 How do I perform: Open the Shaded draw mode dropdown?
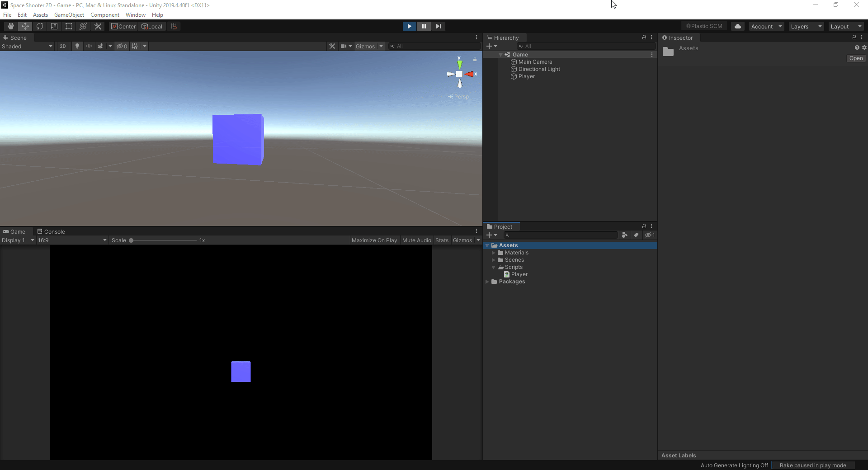27,46
